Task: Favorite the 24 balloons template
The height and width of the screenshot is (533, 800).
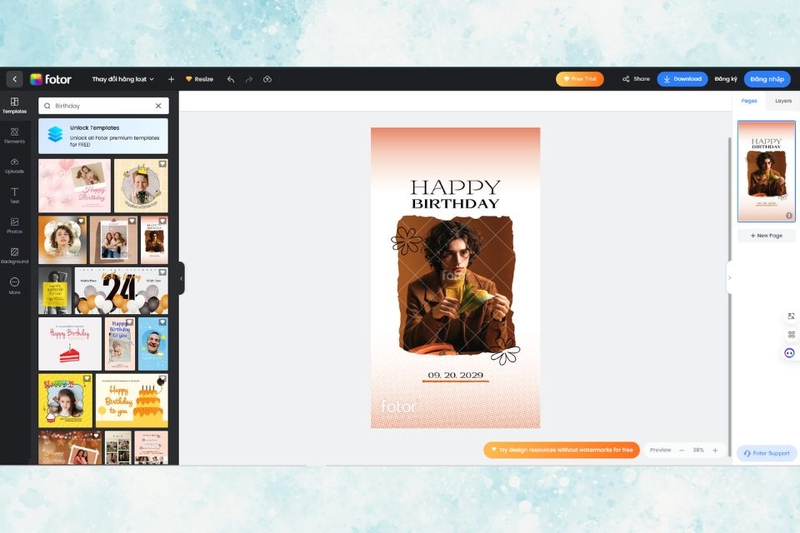Action: coord(162,273)
